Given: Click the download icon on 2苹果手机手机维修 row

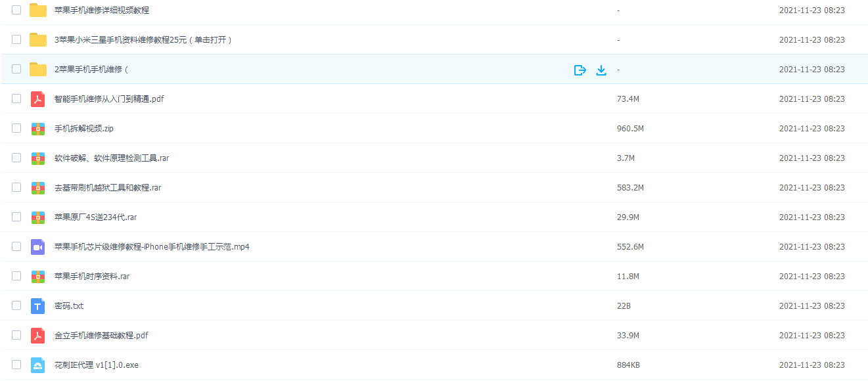Looking at the screenshot, I should coord(601,70).
